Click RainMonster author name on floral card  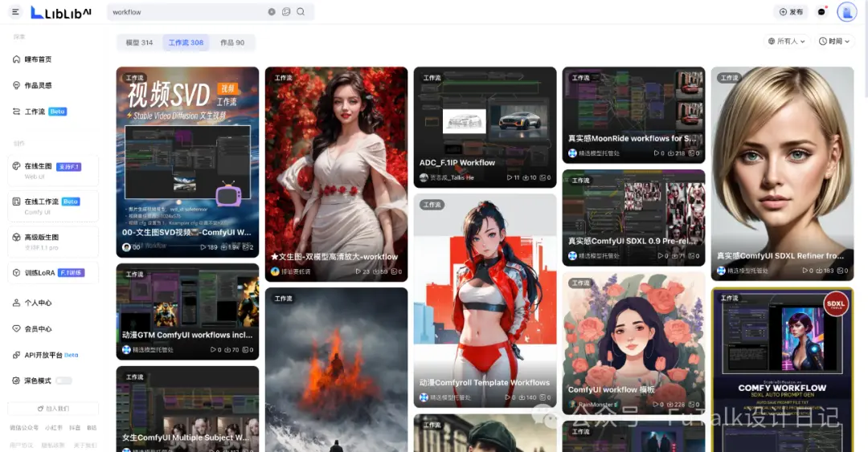(597, 405)
